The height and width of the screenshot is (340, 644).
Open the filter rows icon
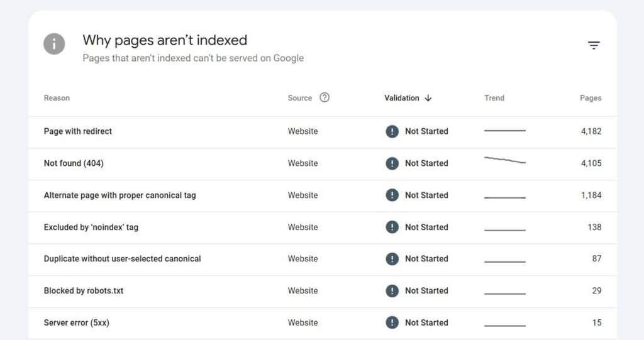coord(594,45)
